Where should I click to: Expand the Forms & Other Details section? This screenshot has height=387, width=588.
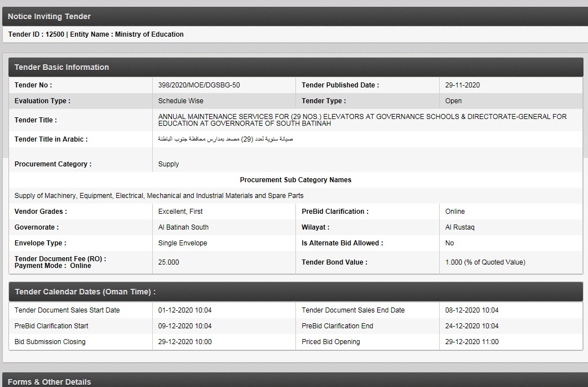pyautogui.click(x=50, y=381)
